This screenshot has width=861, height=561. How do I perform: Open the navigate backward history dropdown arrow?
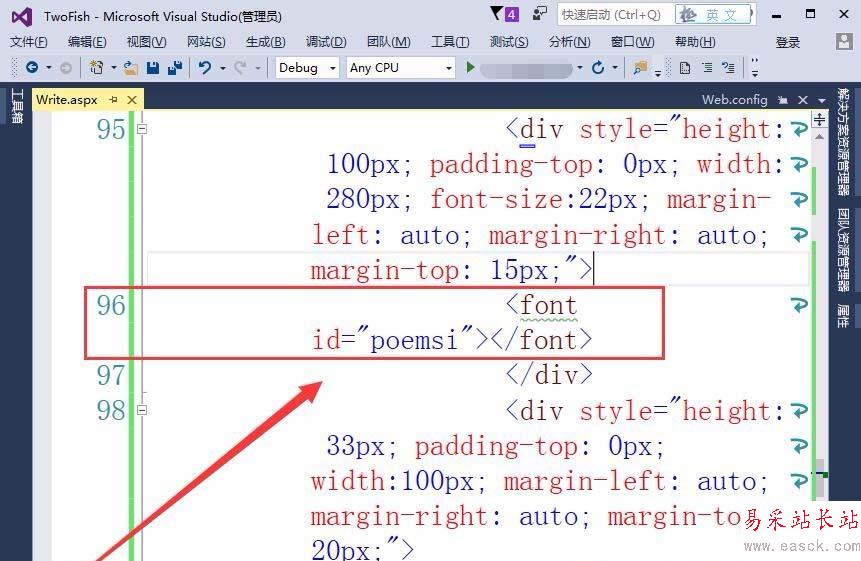click(48, 68)
